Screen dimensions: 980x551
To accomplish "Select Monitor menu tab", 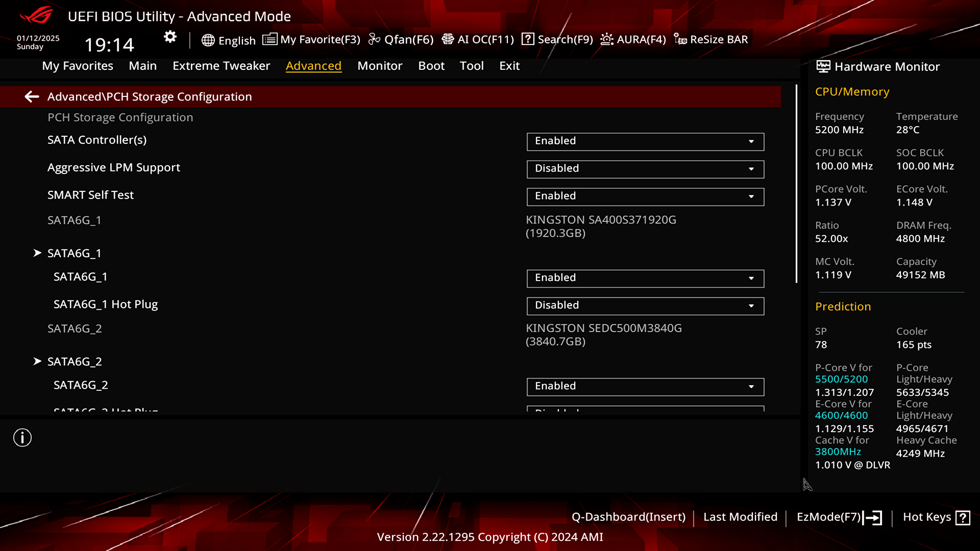I will tap(380, 65).
